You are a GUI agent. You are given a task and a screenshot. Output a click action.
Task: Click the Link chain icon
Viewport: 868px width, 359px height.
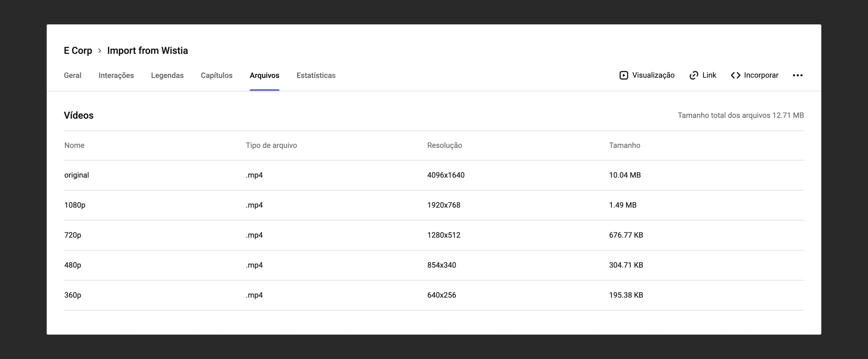point(694,75)
